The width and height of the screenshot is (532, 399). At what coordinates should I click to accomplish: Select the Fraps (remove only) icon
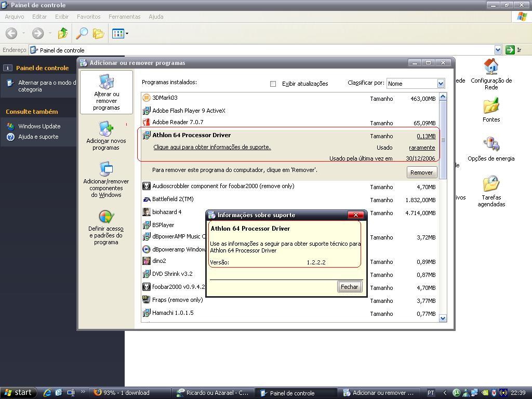click(x=146, y=300)
